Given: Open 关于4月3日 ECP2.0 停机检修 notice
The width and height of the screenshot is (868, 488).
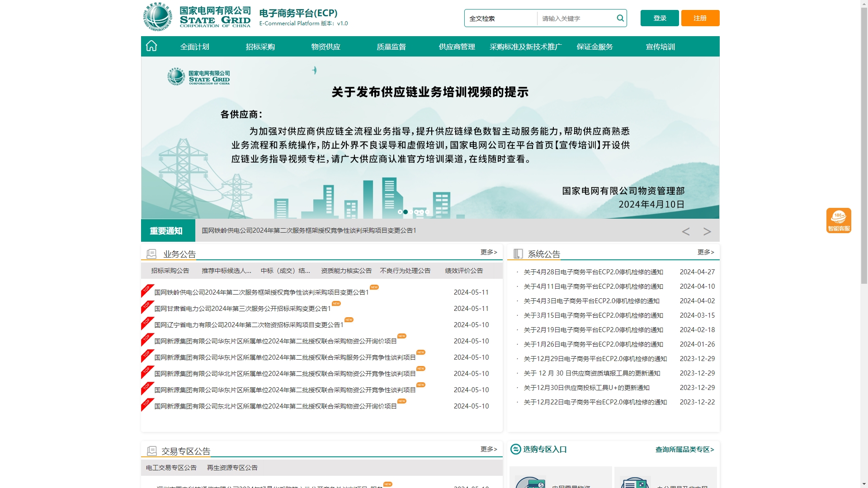Looking at the screenshot, I should pos(591,301).
